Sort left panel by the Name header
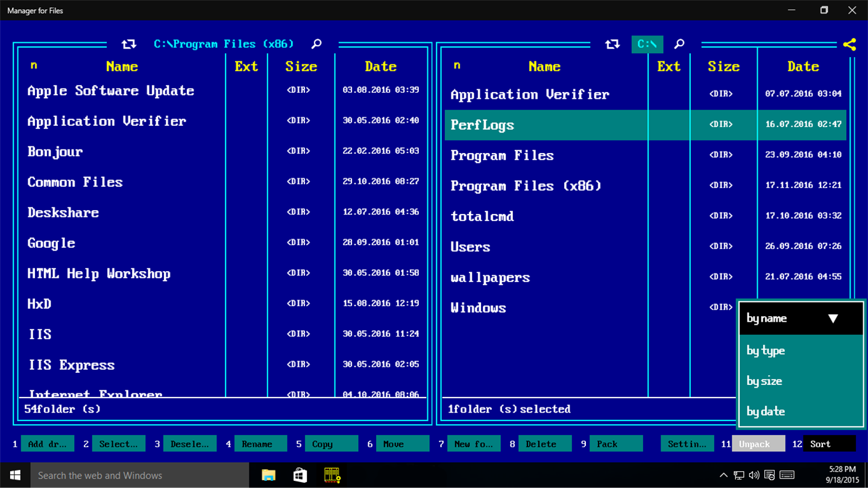 pyautogui.click(x=122, y=66)
